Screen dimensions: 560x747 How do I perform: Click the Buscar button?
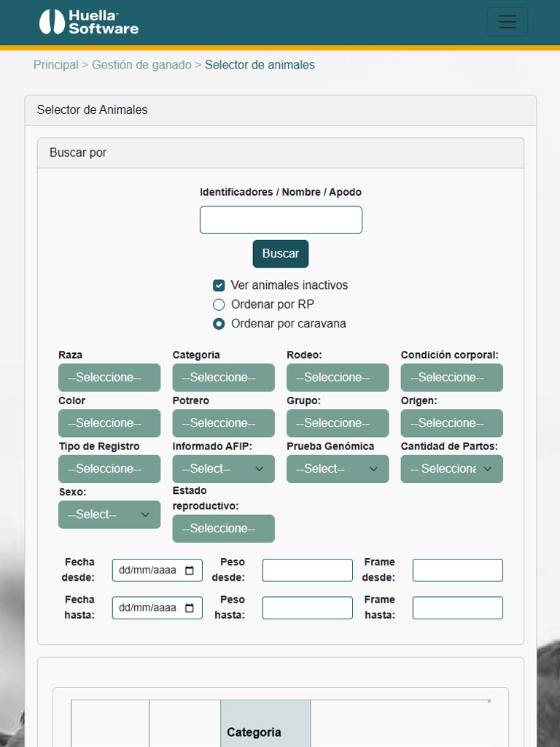click(x=281, y=253)
